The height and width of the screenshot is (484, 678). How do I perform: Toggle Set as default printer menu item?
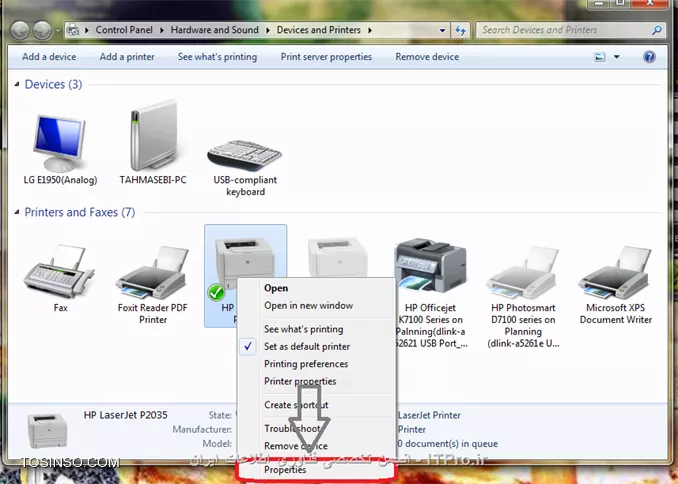[317, 346]
